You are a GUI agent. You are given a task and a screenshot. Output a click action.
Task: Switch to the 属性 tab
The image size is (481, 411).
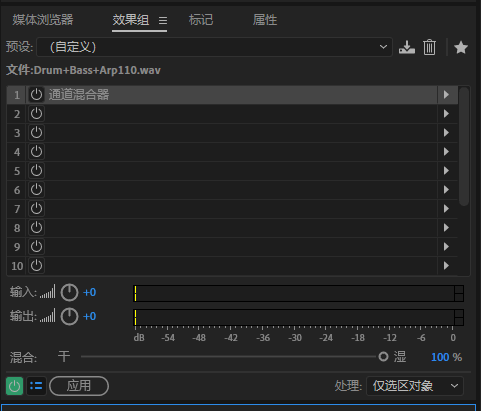pos(265,20)
